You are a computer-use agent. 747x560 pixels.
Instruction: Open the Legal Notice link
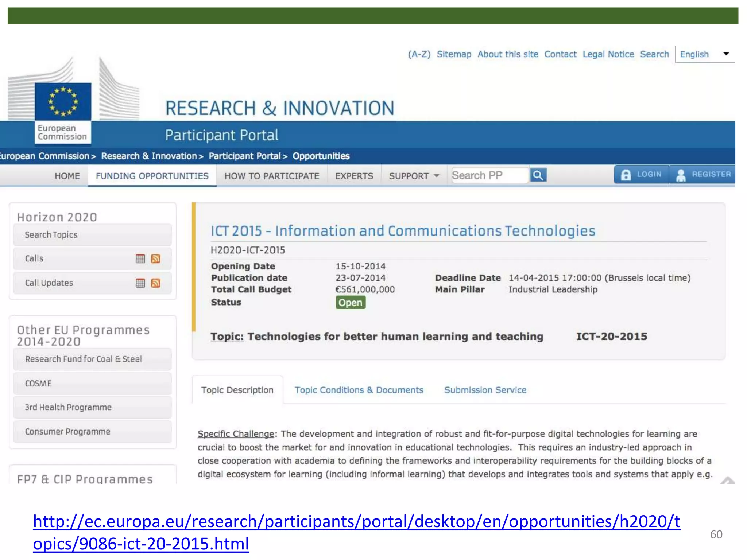click(x=608, y=54)
